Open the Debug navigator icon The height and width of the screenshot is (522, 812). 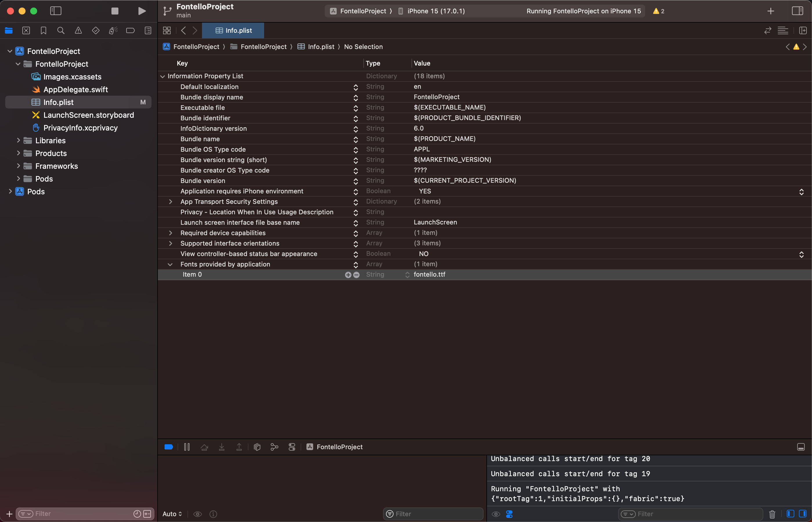point(113,30)
